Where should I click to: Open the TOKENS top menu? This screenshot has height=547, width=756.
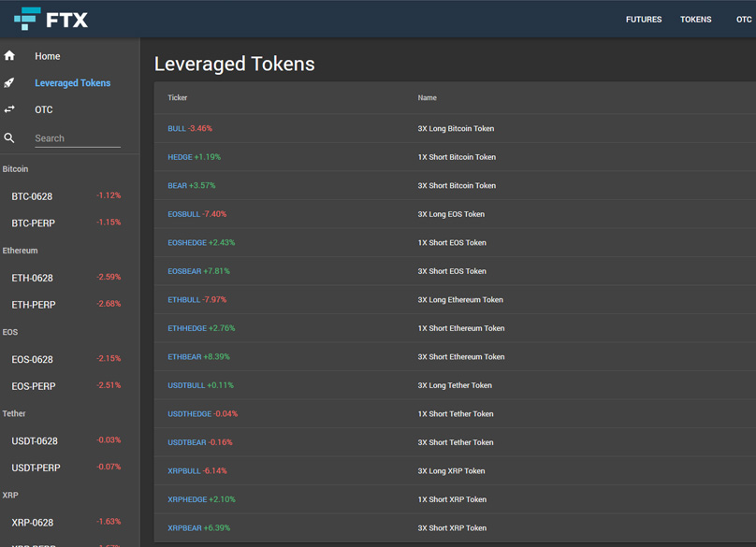[695, 20]
